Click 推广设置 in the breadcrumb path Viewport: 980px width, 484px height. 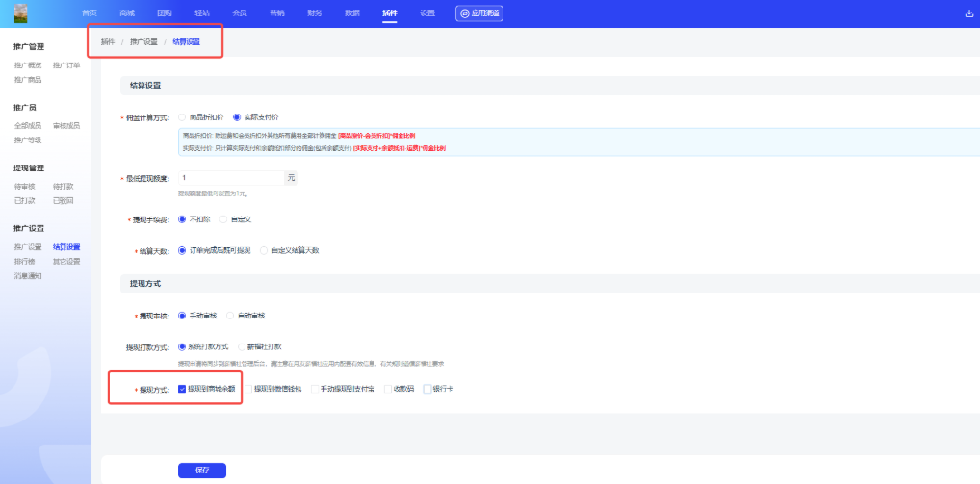click(x=142, y=42)
